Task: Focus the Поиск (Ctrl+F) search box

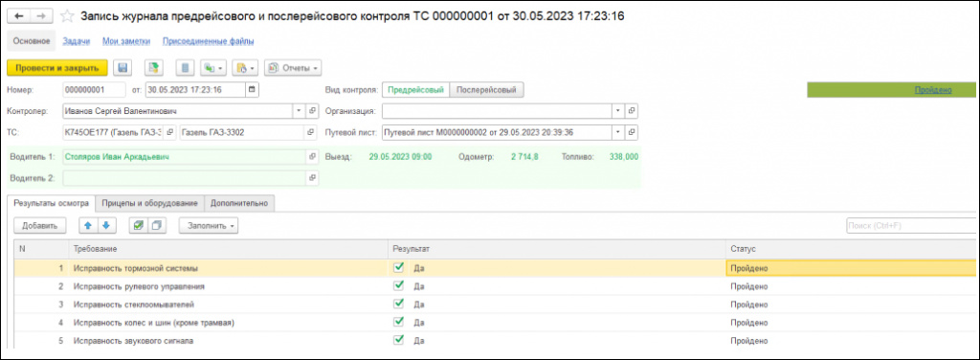Action: [912, 225]
